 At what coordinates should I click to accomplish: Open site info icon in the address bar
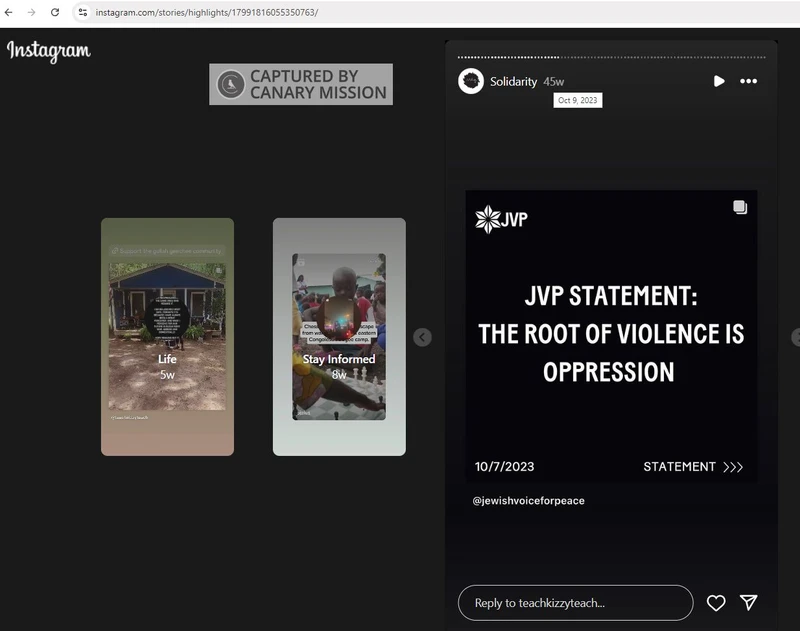click(x=83, y=12)
